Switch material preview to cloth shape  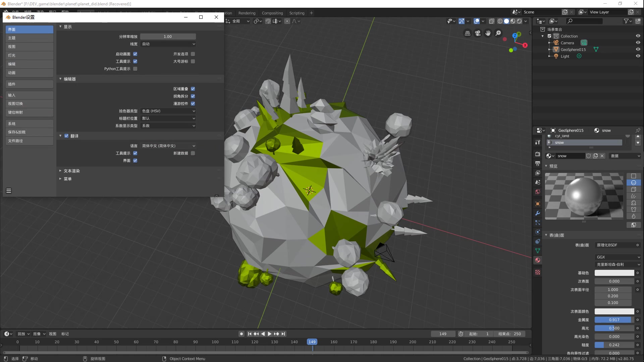(x=634, y=209)
